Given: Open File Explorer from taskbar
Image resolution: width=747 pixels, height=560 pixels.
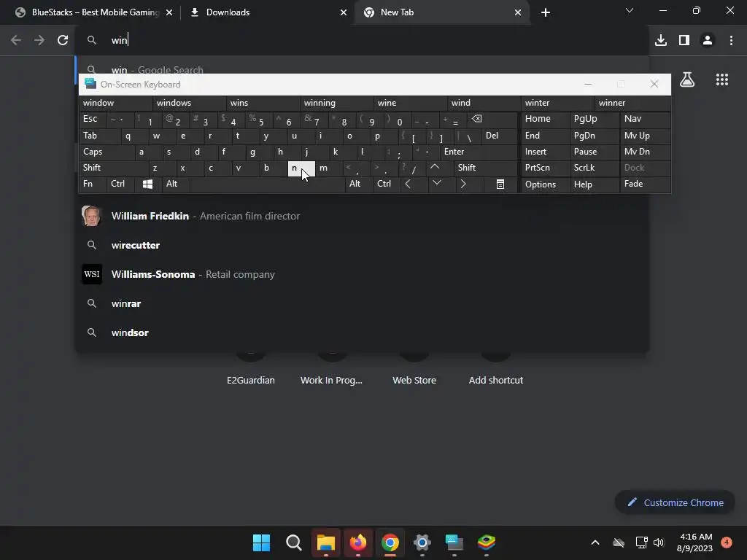Looking at the screenshot, I should point(326,542).
